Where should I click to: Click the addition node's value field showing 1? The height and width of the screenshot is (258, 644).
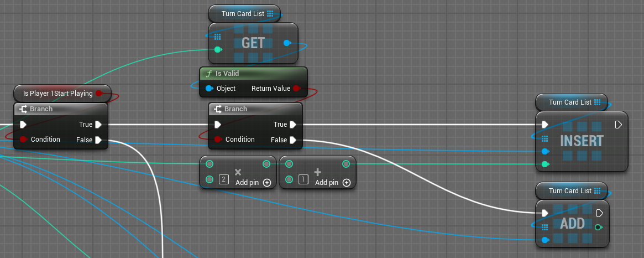click(x=303, y=179)
